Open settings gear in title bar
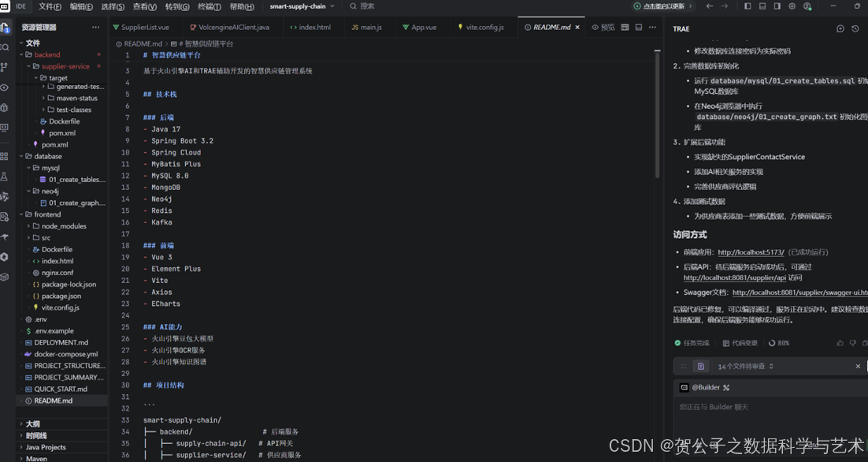This screenshot has height=462, width=868. point(792,6)
